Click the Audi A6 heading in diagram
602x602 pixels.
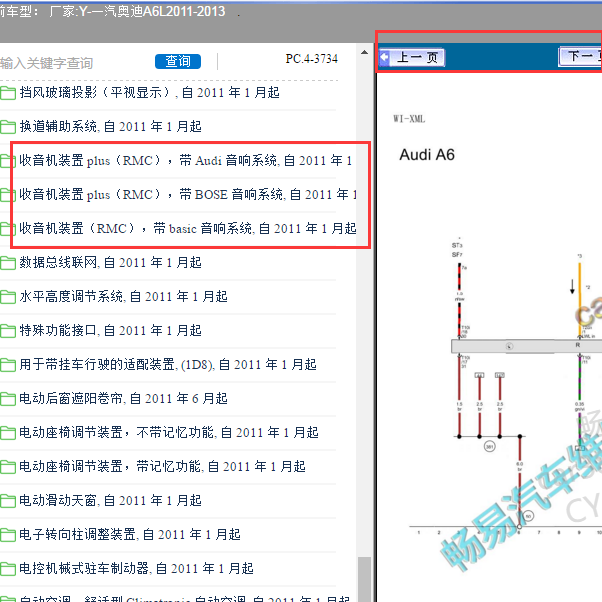(x=427, y=155)
